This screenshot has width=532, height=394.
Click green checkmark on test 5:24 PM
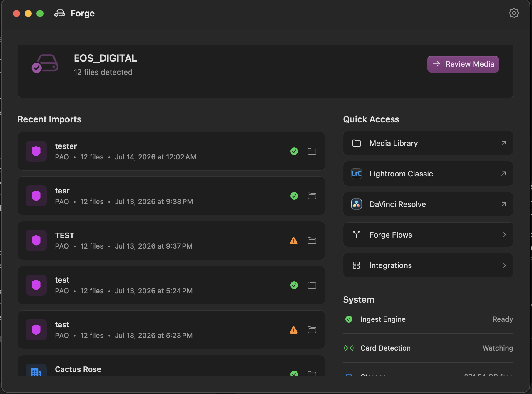[x=294, y=285]
